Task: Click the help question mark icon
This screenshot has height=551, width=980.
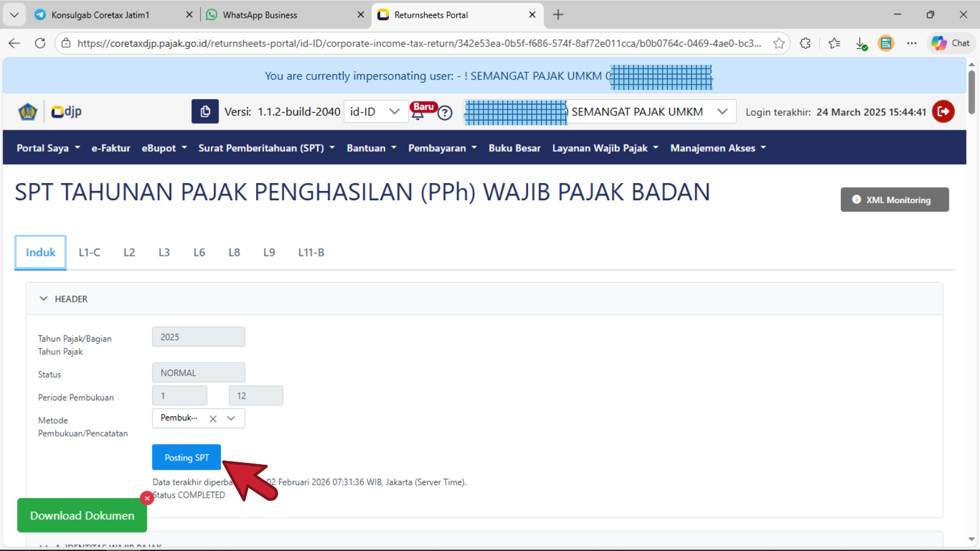Action: point(445,113)
